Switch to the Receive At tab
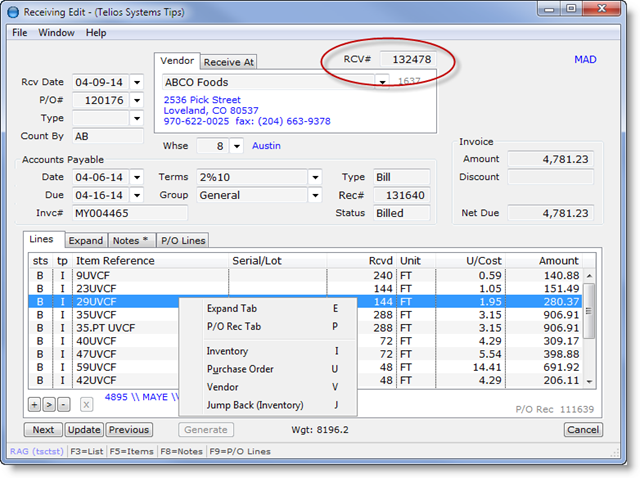640x478 pixels. (x=229, y=62)
